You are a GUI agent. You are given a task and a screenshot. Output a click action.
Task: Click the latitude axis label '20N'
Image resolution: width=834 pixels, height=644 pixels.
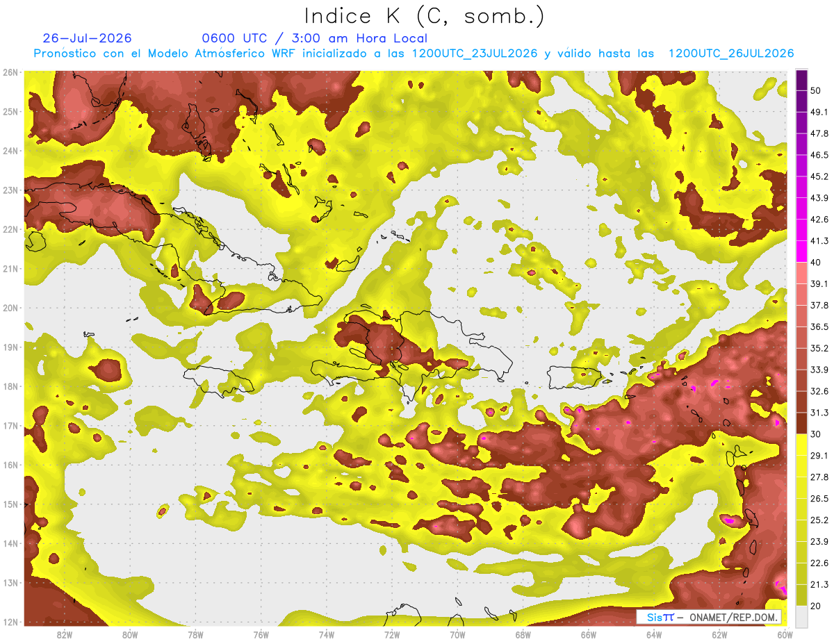click(x=10, y=308)
